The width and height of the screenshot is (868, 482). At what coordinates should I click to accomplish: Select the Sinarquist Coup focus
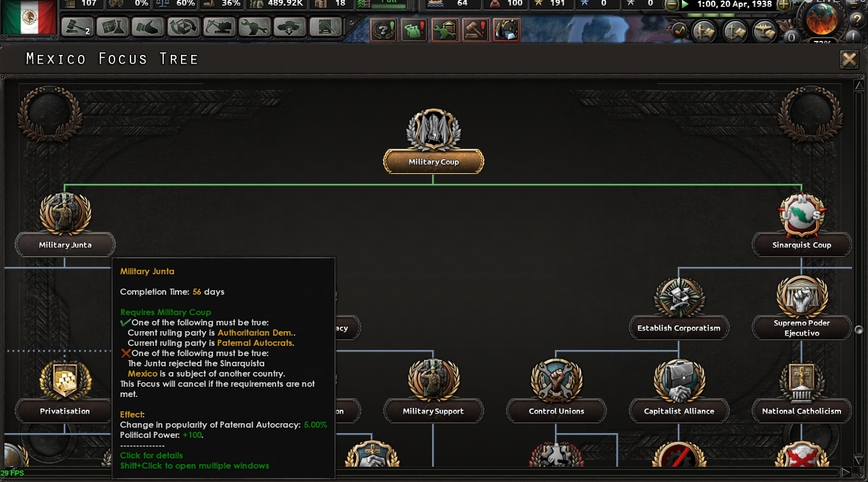801,245
